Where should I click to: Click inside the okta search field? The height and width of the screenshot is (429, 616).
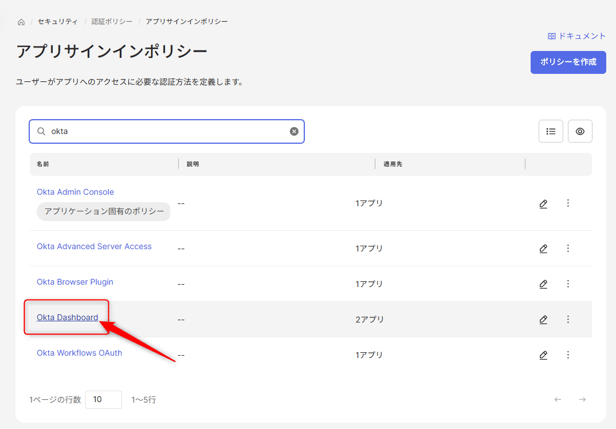point(167,131)
